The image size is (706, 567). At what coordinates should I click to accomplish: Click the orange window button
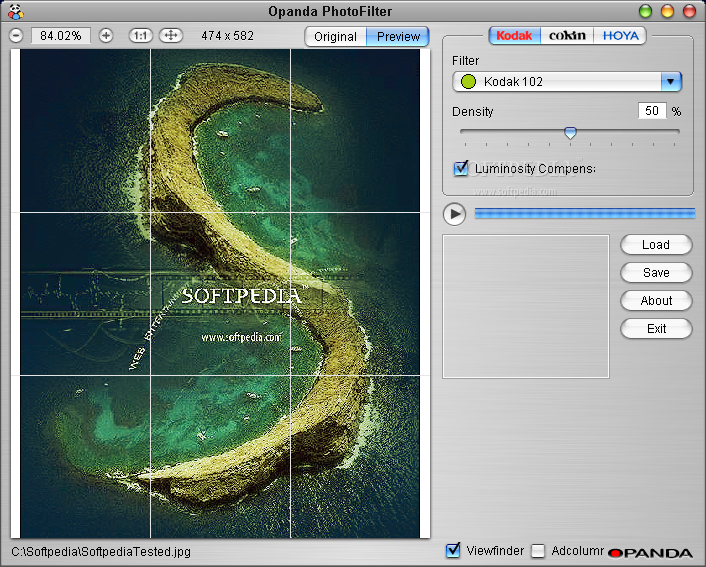(667, 11)
